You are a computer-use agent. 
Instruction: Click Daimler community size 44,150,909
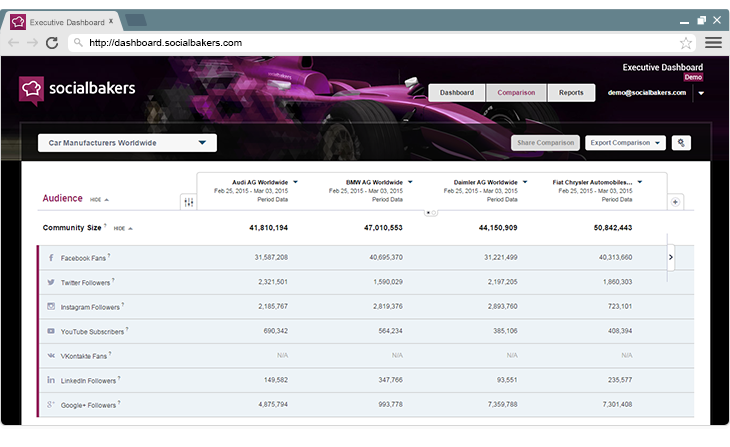click(498, 228)
